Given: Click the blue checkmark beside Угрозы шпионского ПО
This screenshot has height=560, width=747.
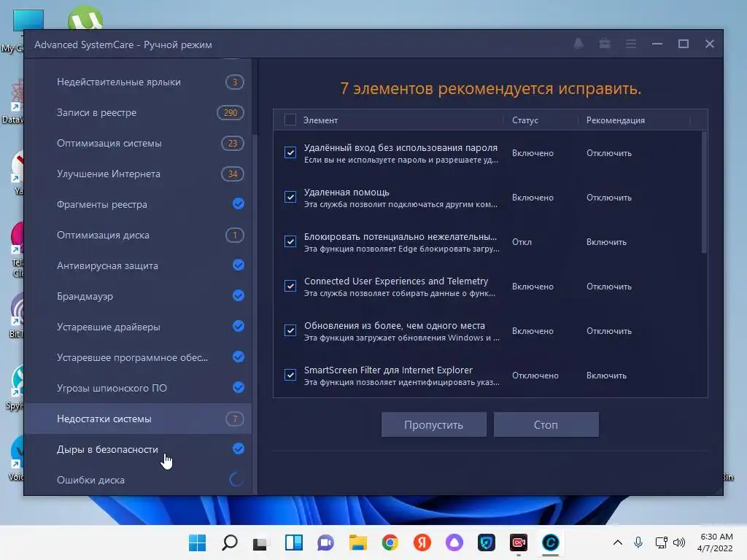Looking at the screenshot, I should 239,388.
